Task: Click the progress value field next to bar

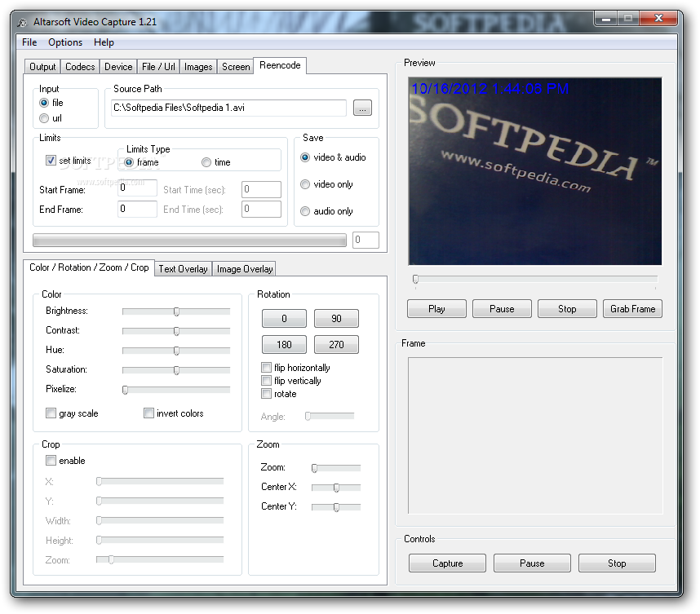Action: click(366, 240)
